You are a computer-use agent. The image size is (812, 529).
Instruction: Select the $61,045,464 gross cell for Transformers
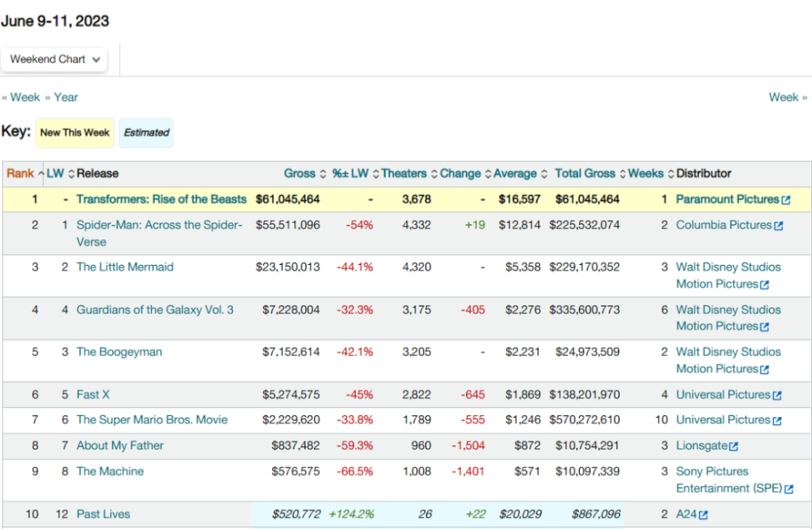[x=287, y=199]
